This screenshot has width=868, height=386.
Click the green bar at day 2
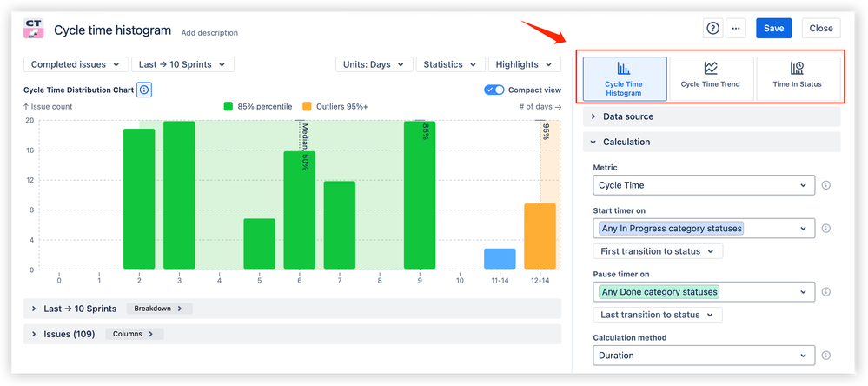coord(139,199)
